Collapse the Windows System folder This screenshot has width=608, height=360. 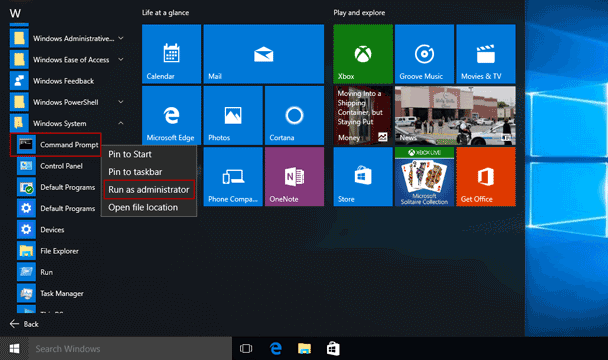point(67,123)
